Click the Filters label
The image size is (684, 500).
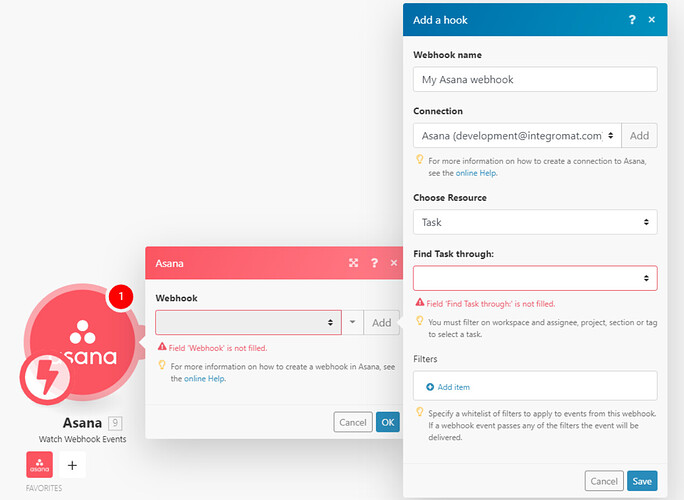click(x=425, y=359)
